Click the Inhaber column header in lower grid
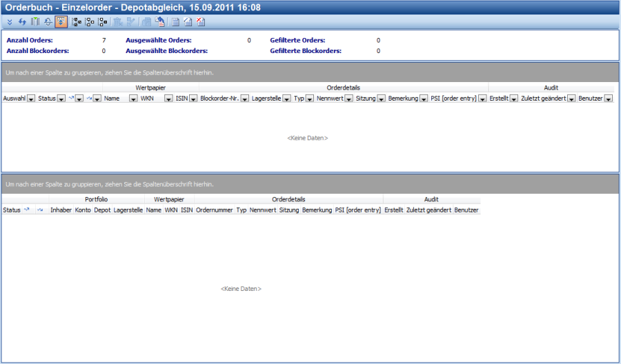This screenshot has height=364, width=621. click(x=61, y=210)
